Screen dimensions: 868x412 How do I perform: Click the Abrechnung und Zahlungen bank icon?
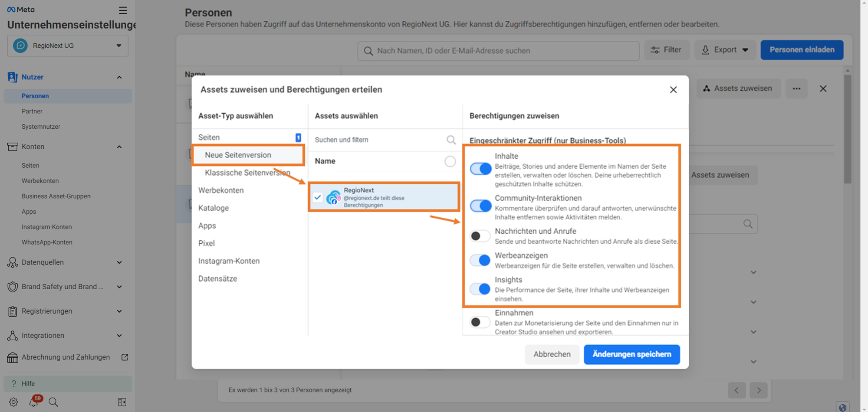13,357
